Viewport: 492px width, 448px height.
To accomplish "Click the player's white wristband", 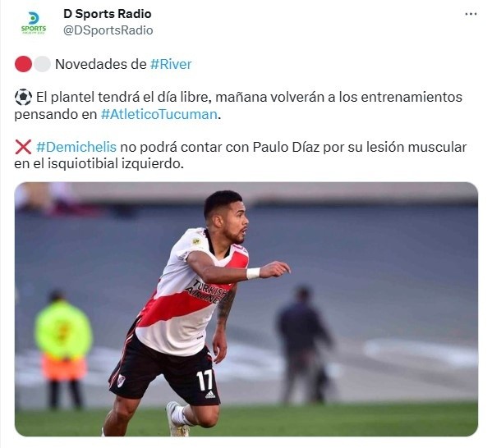I will click(x=253, y=273).
